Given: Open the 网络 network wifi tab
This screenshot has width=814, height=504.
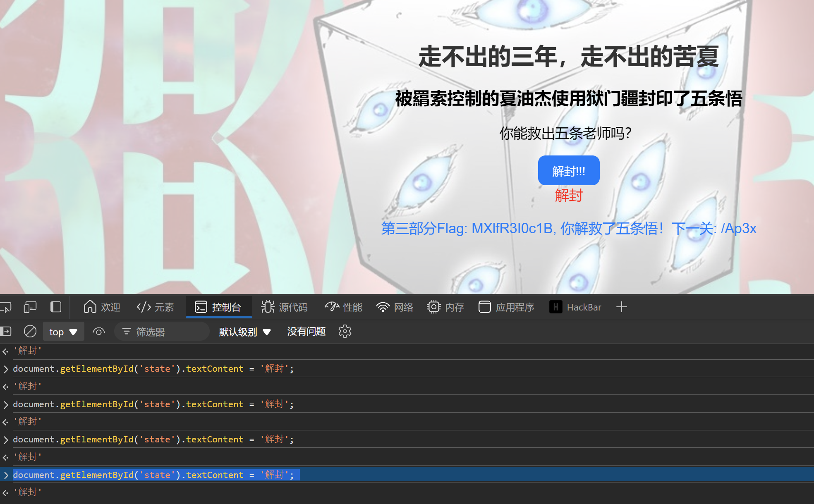Looking at the screenshot, I should tap(395, 307).
